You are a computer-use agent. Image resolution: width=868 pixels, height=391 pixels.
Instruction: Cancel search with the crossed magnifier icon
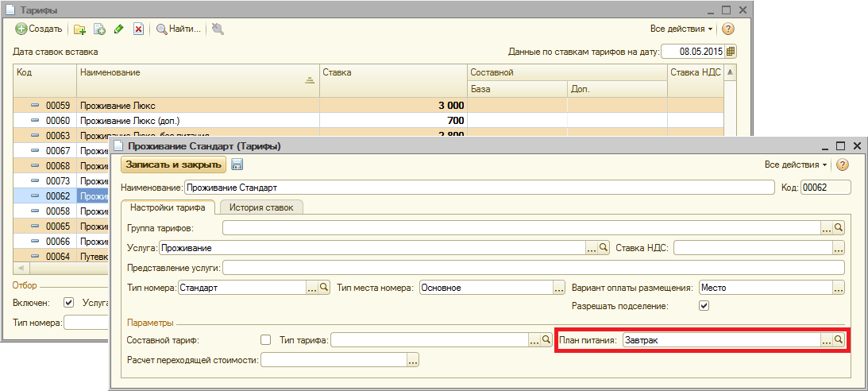tap(218, 29)
